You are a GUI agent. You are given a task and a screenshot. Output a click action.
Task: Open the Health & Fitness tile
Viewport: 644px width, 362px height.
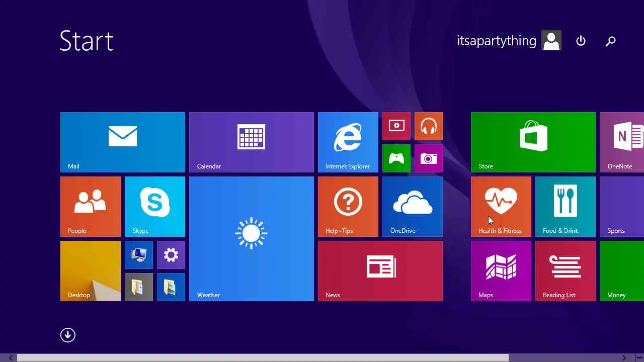pos(501,207)
